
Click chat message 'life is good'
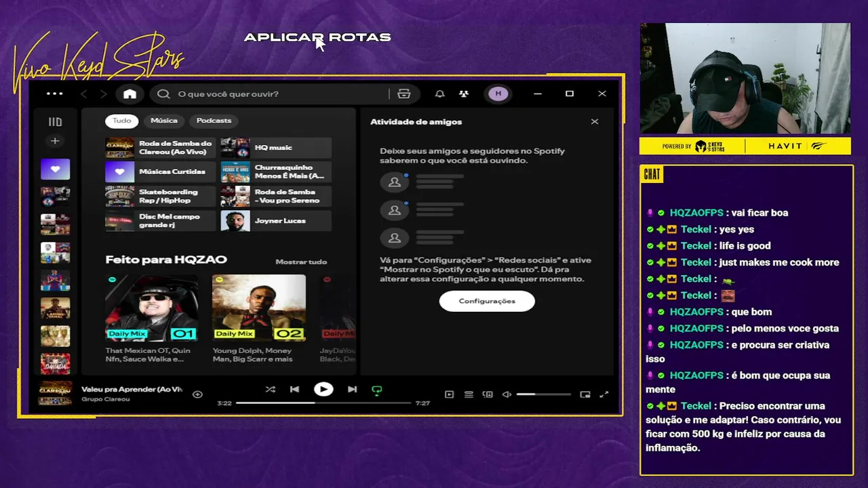click(x=745, y=246)
